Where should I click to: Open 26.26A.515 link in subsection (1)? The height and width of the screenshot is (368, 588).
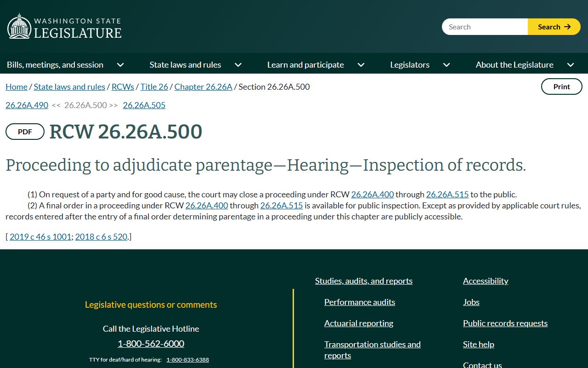point(447,194)
